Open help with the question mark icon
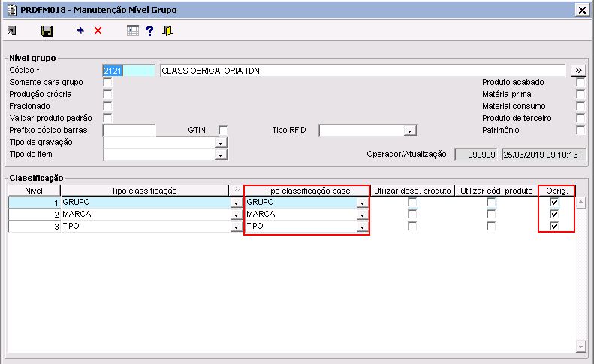 click(x=149, y=31)
